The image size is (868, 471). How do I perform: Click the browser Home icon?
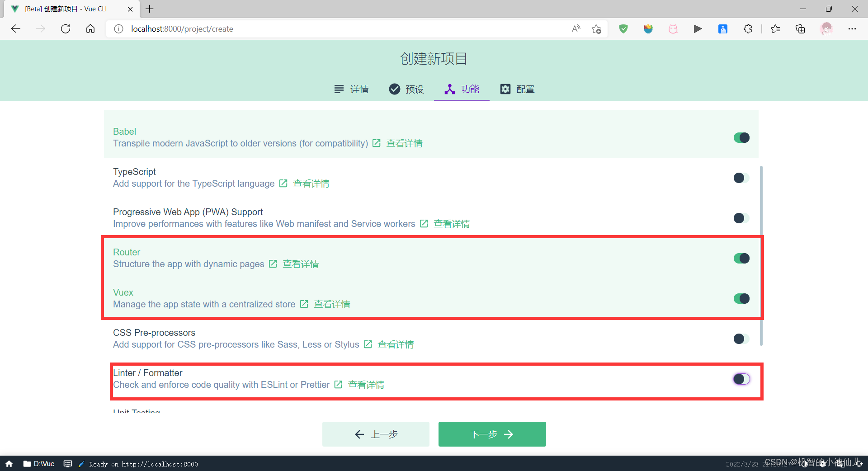[x=90, y=29]
